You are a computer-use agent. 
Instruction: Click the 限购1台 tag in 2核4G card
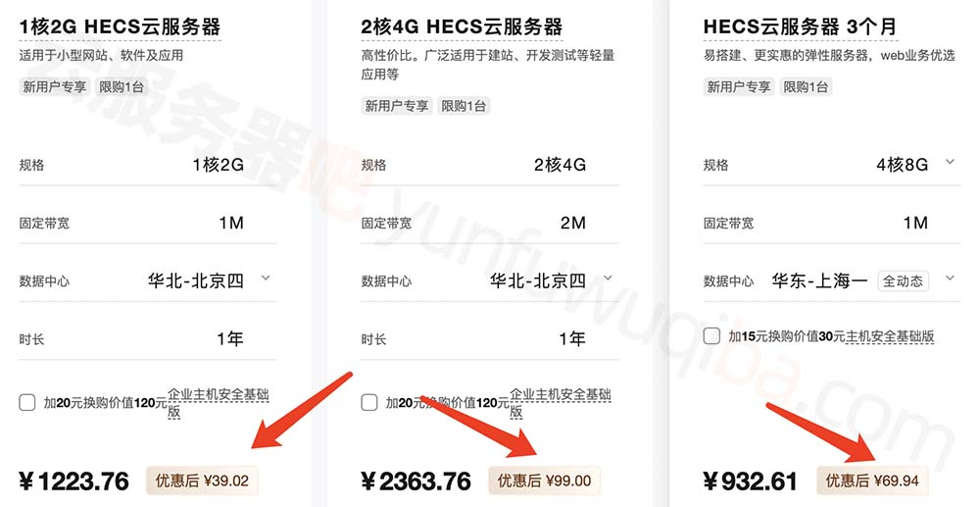click(x=464, y=106)
